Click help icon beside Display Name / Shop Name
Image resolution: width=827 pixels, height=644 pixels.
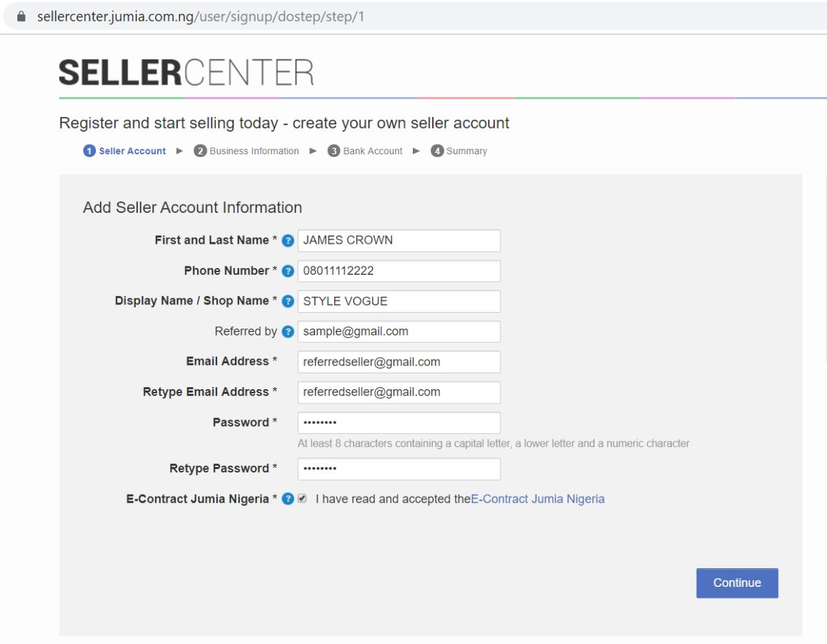[288, 302]
